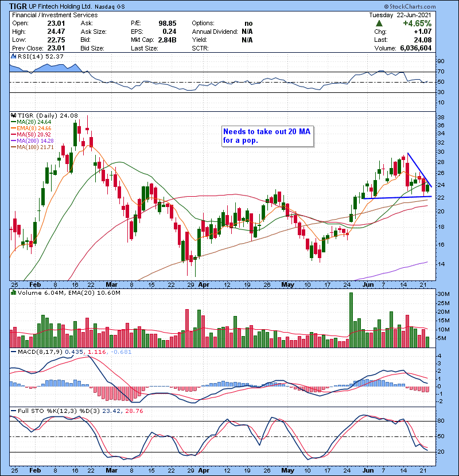
Task: Click the 70 label on RSI axis
Action: coord(441,72)
